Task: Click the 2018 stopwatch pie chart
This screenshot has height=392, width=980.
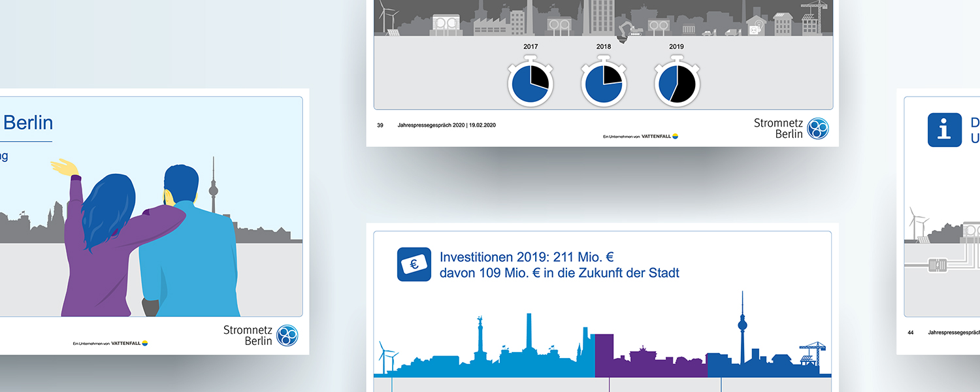Action: (x=604, y=84)
